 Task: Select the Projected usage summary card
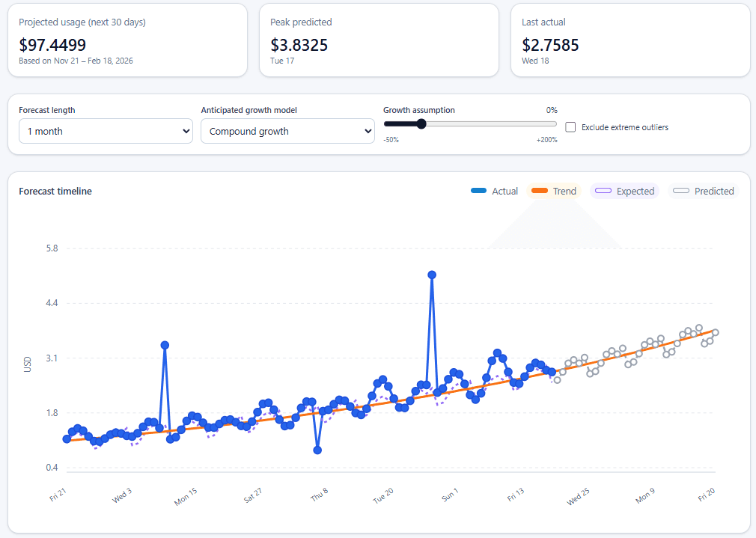tap(127, 40)
